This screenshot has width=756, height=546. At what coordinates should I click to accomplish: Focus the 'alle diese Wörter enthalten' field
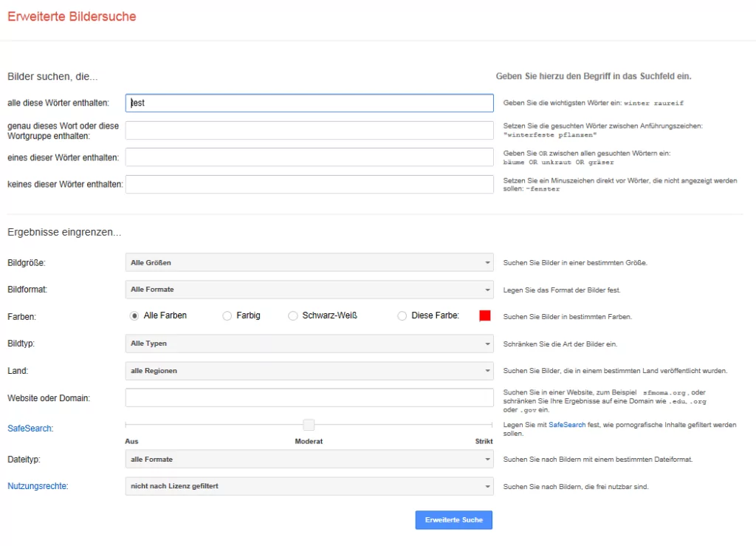tap(309, 103)
